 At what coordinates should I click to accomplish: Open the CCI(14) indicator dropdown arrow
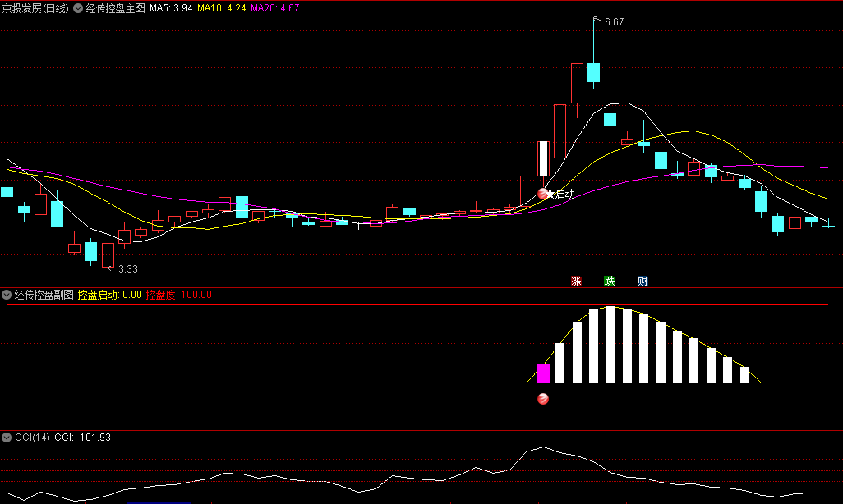click(7, 438)
